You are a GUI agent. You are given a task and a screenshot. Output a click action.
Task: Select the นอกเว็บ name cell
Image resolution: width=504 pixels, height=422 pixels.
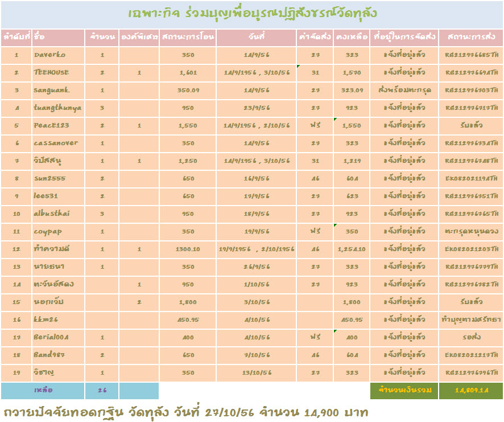pos(58,302)
